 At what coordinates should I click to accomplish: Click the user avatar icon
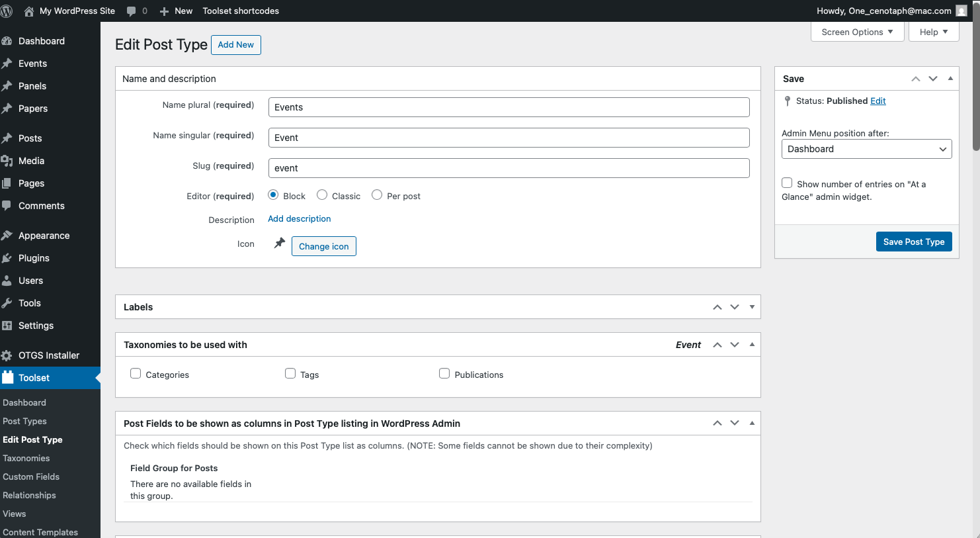[x=961, y=11]
